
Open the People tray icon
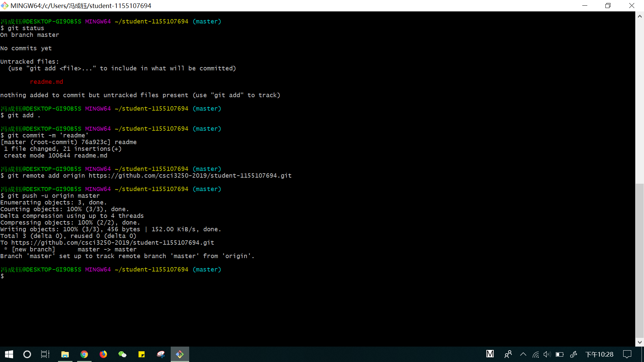coord(508,354)
